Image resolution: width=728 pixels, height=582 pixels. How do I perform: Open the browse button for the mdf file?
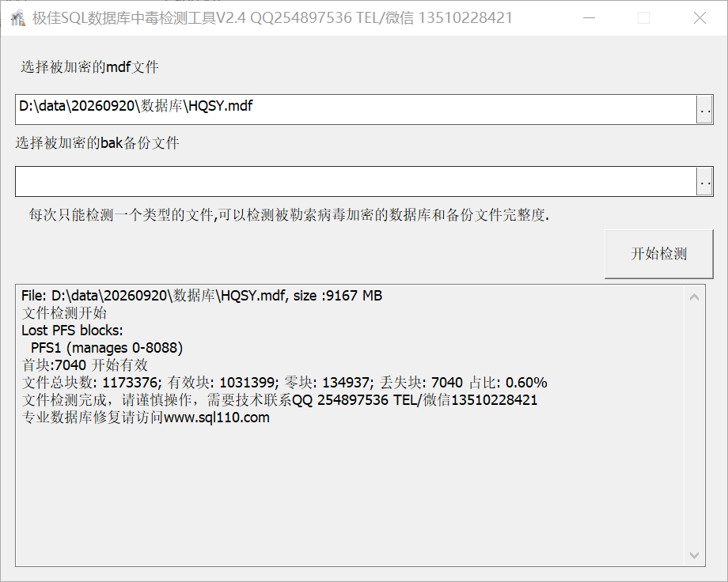704,110
